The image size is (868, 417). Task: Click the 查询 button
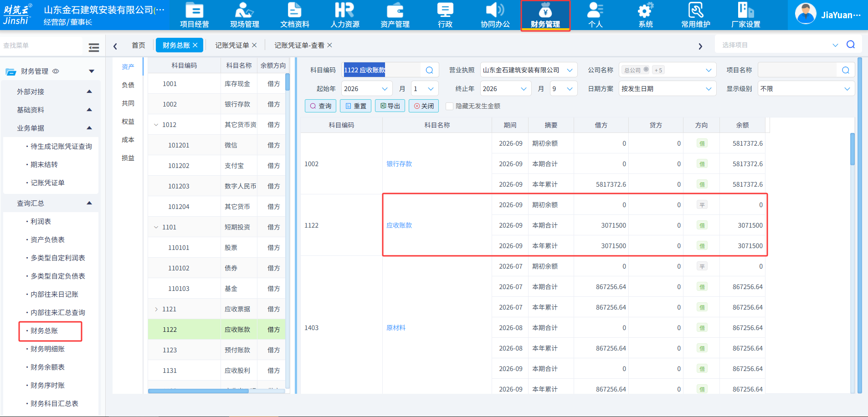tap(320, 106)
